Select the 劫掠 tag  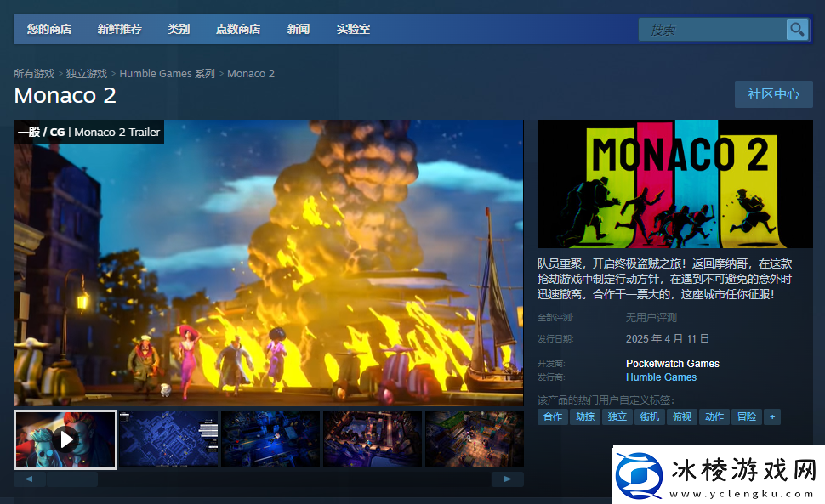[x=584, y=416]
